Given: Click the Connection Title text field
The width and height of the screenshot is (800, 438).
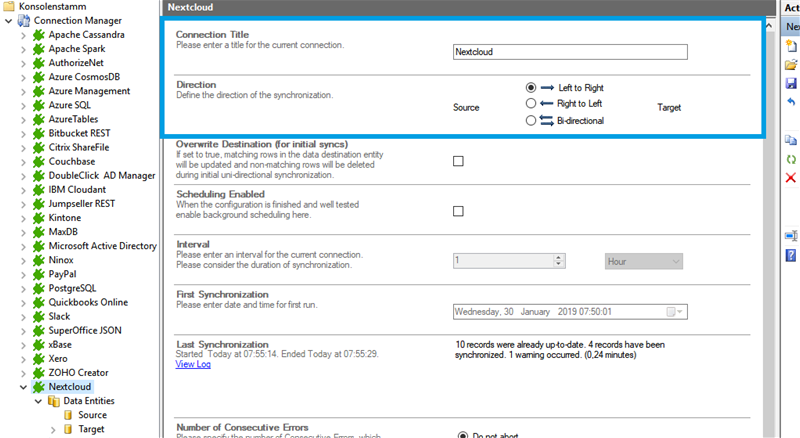Looking at the screenshot, I should tap(569, 52).
